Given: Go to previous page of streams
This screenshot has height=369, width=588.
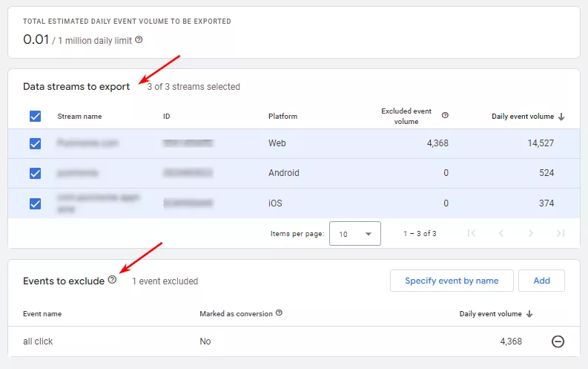Looking at the screenshot, I should coord(501,233).
